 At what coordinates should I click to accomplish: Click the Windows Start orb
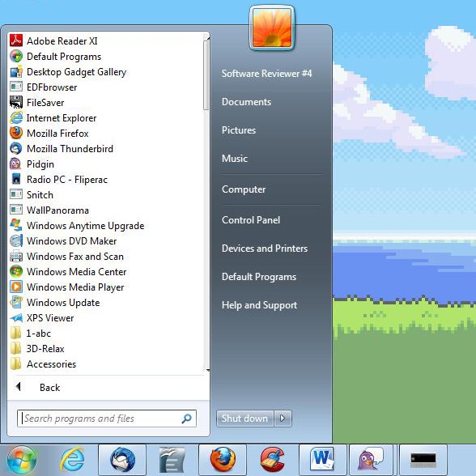pos(21,460)
